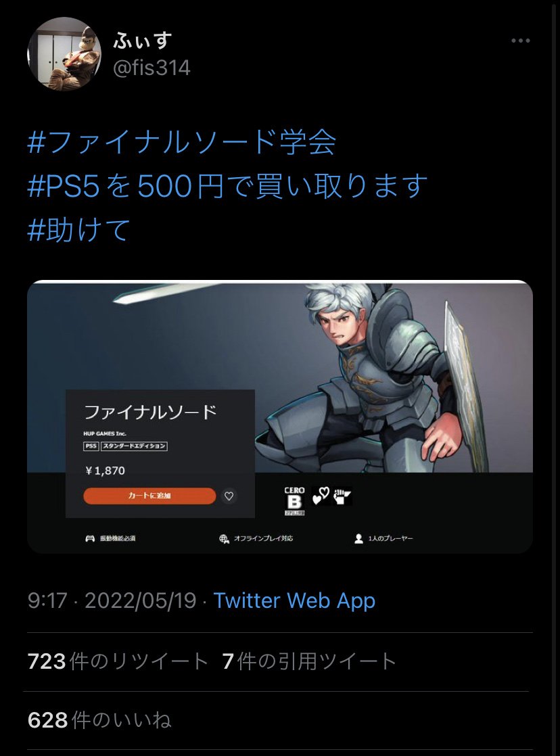Open the attached PlayStation Store image

[x=280, y=417]
